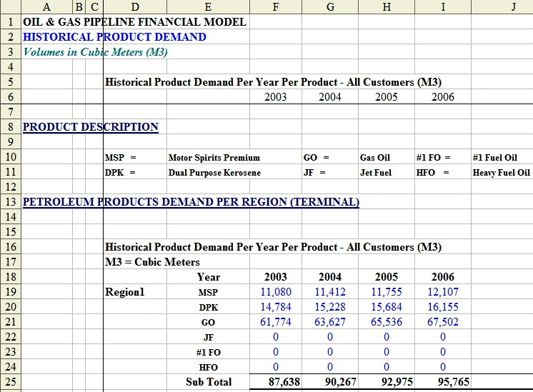Viewport: 533px width, 392px height.
Task: Select row 13 header
Action: coord(11,202)
